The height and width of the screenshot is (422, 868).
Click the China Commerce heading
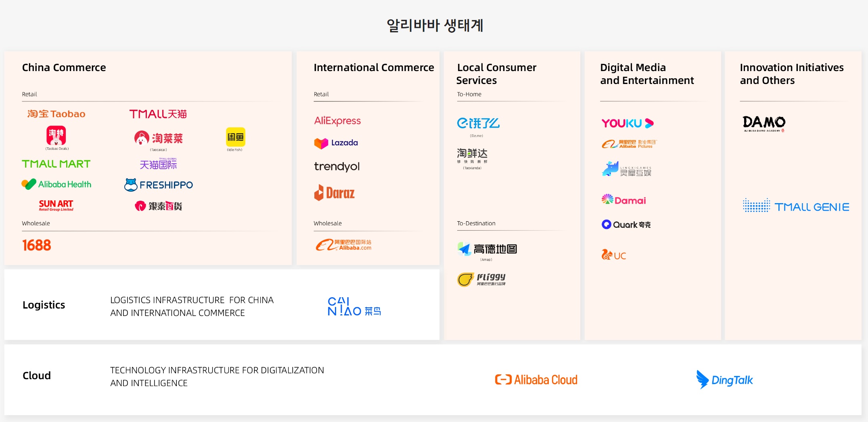[64, 67]
